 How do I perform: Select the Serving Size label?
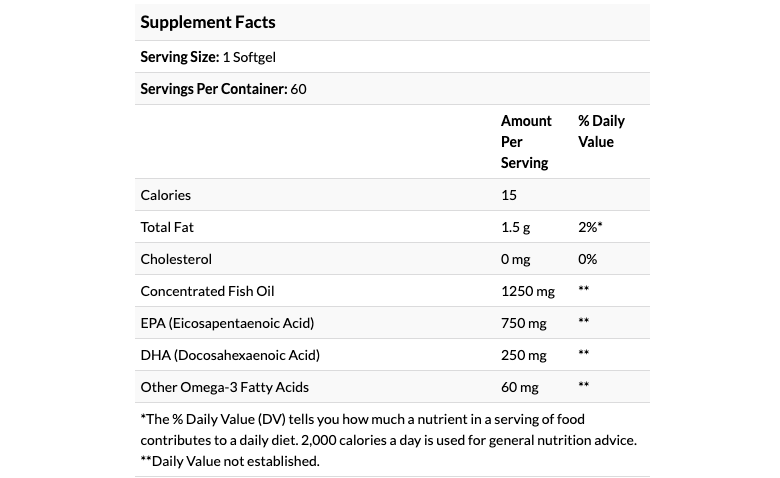click(x=180, y=57)
